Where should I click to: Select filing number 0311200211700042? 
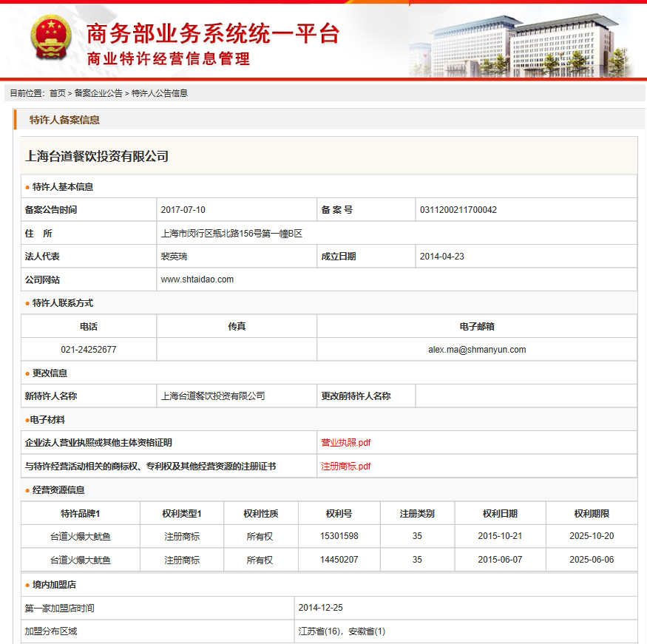point(458,209)
